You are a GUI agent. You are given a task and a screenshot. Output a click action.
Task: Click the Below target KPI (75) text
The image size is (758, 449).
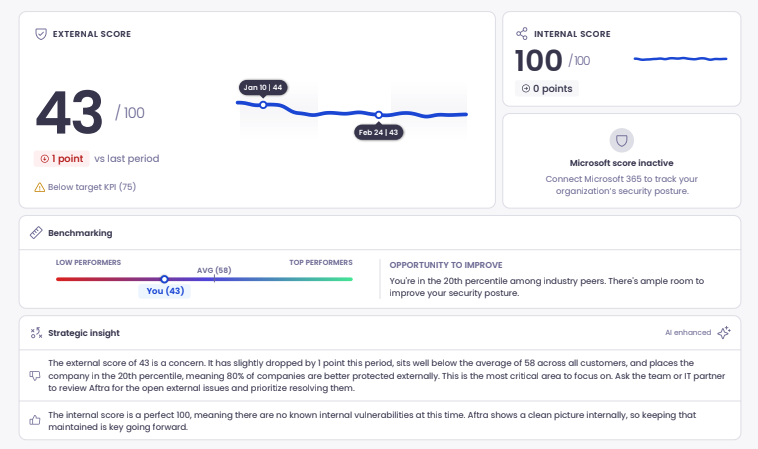pos(92,187)
